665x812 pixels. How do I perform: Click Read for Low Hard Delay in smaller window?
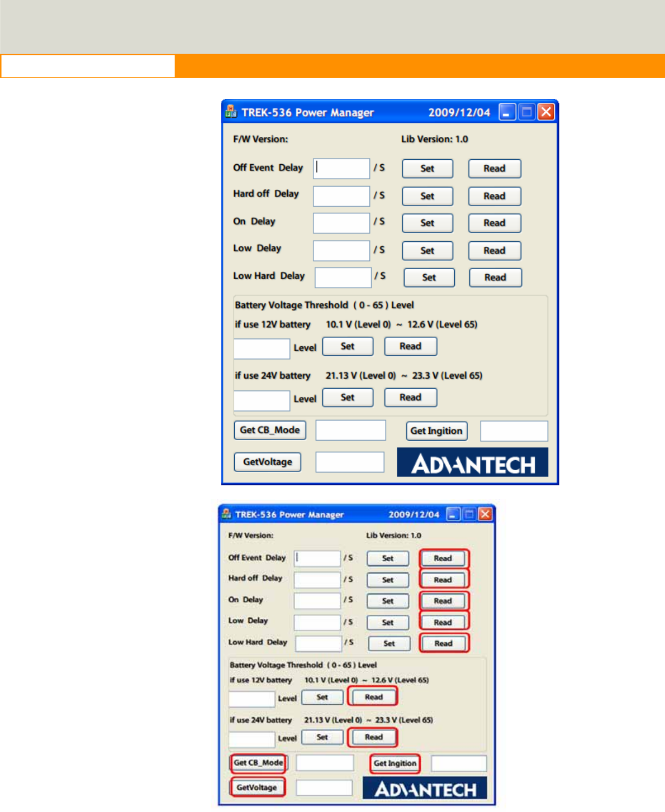pyautogui.click(x=444, y=643)
